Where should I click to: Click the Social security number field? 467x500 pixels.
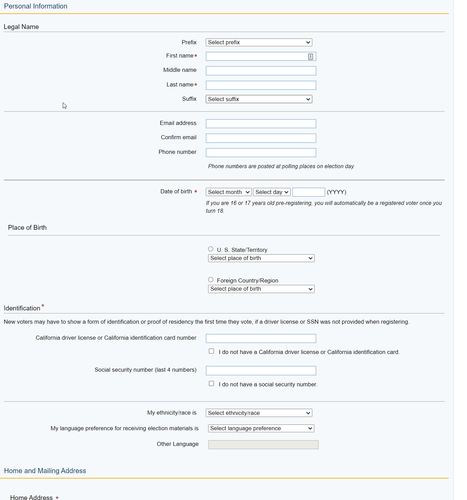tap(261, 371)
